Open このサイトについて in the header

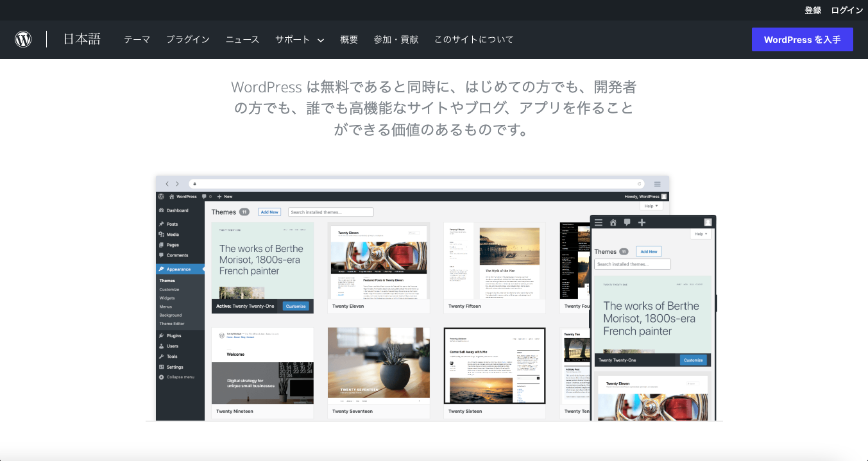click(474, 39)
